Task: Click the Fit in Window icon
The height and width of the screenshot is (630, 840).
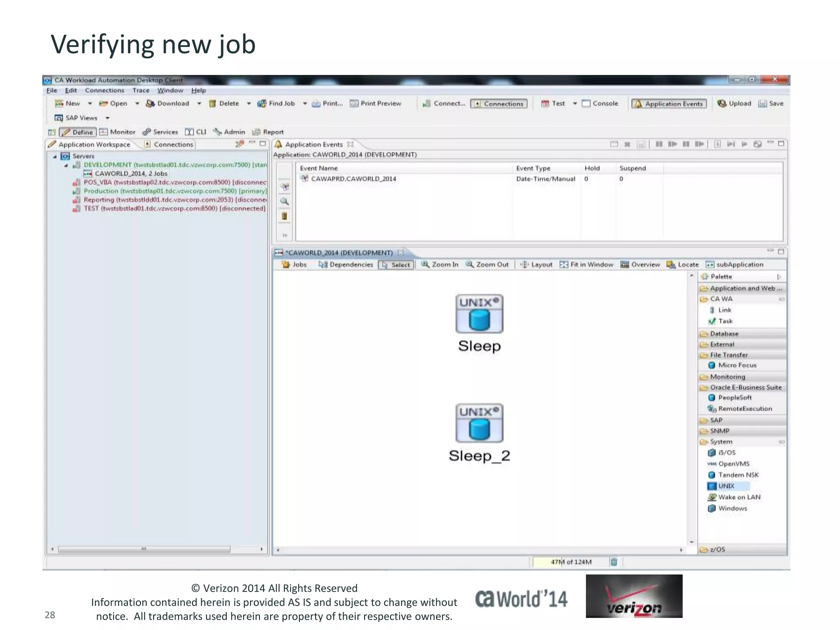Action: point(564,265)
